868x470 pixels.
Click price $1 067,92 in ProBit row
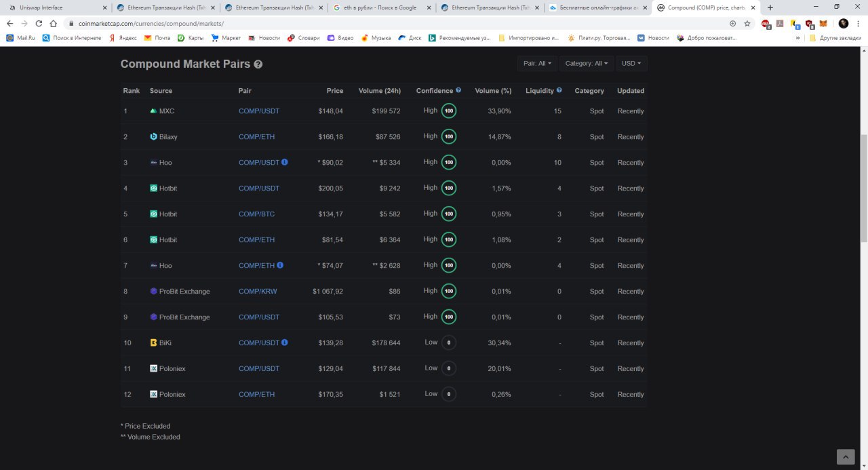(x=328, y=291)
